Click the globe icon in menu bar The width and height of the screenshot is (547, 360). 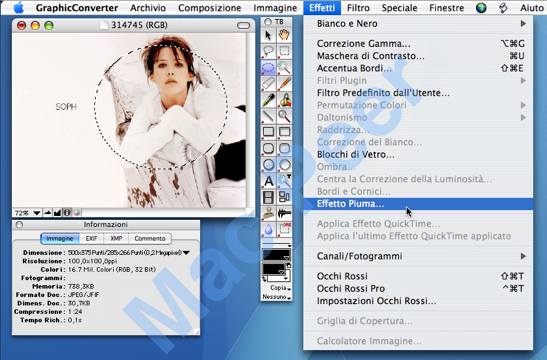point(481,8)
